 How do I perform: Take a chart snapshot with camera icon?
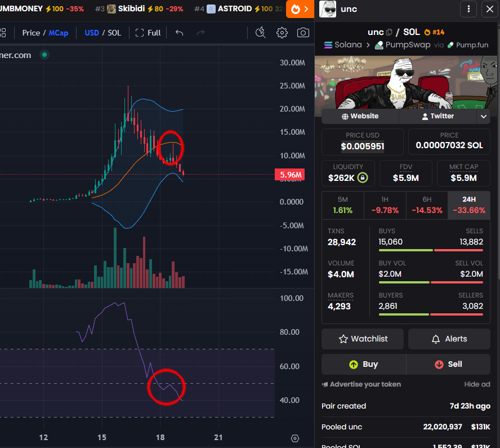pyautogui.click(x=303, y=33)
